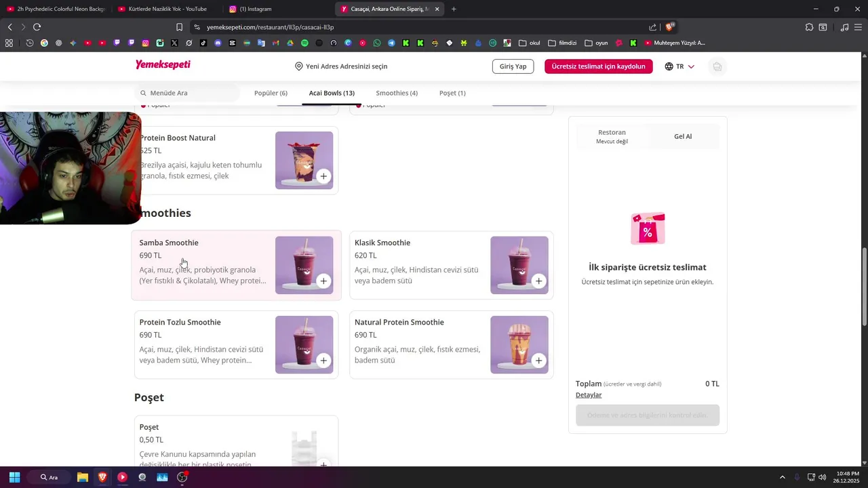
Task: Click the Brave icon in the taskbar
Action: click(x=102, y=477)
